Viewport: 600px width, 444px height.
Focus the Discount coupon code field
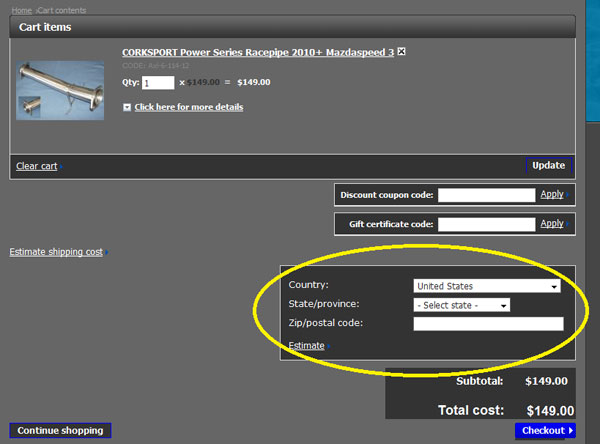(485, 195)
